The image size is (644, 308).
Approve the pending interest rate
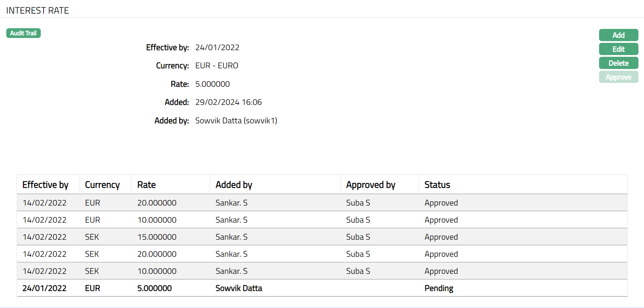pyautogui.click(x=618, y=77)
